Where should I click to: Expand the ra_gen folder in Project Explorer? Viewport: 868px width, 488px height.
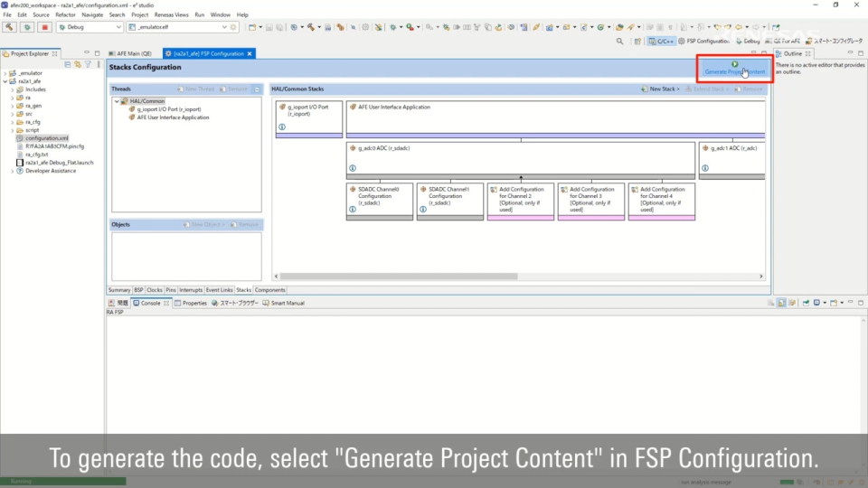(x=14, y=106)
